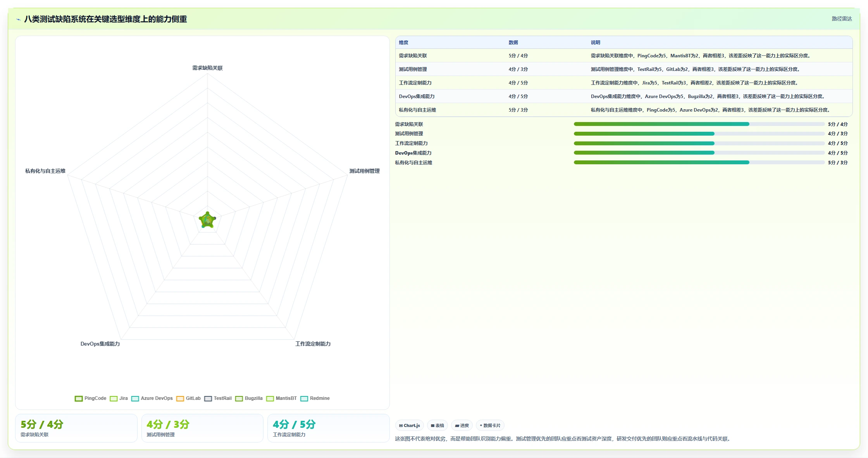Viewport: 868px width, 458px height.
Task: Open the 4分 / 5分 工作流定制能力 data card
Action: pyautogui.click(x=329, y=428)
